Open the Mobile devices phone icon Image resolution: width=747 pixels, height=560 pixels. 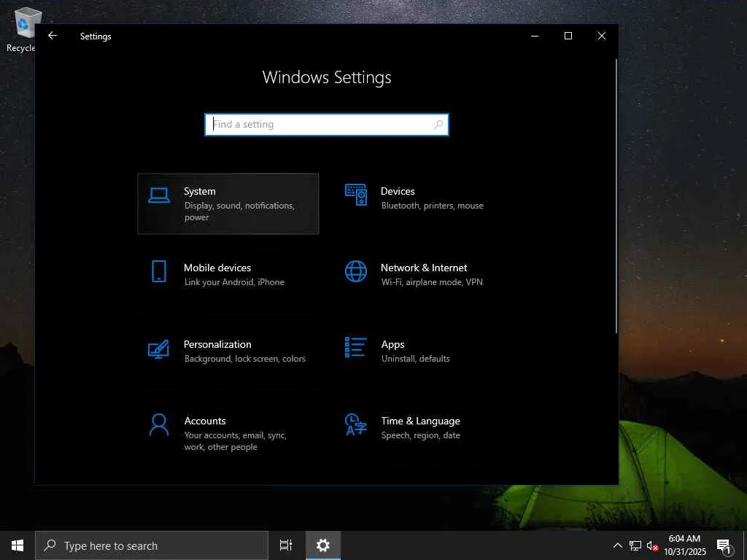point(158,271)
